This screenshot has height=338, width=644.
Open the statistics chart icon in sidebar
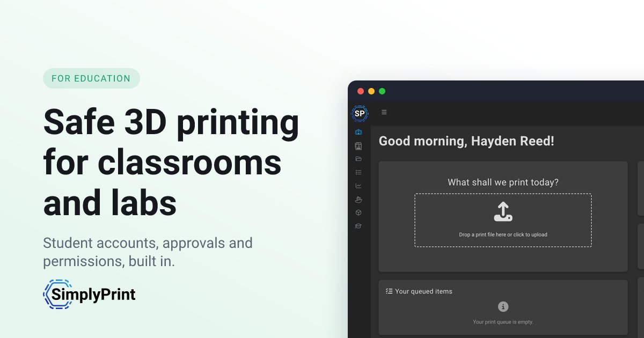[x=358, y=186]
